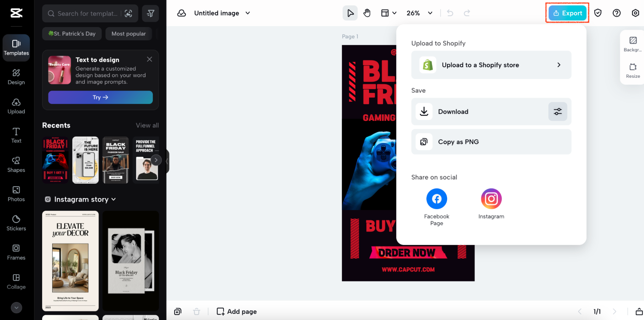Open the Shapes sidebar tab
The height and width of the screenshot is (320, 644).
point(16,165)
